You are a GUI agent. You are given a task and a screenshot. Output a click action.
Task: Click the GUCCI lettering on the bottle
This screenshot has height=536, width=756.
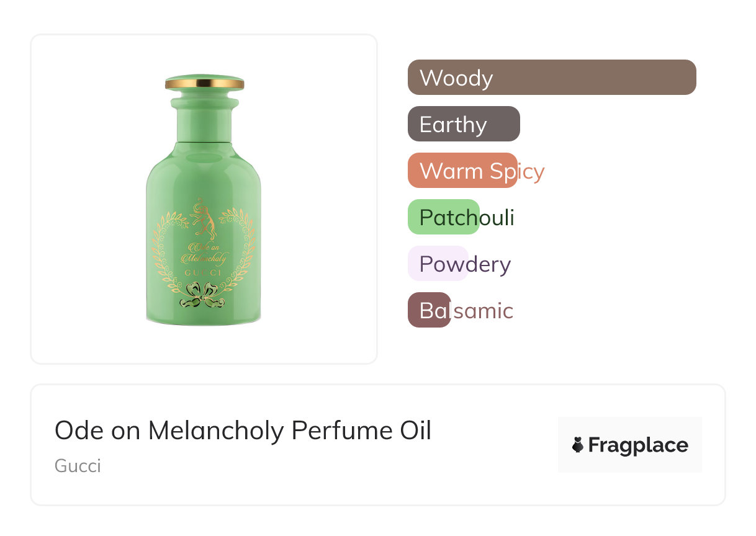[203, 273]
